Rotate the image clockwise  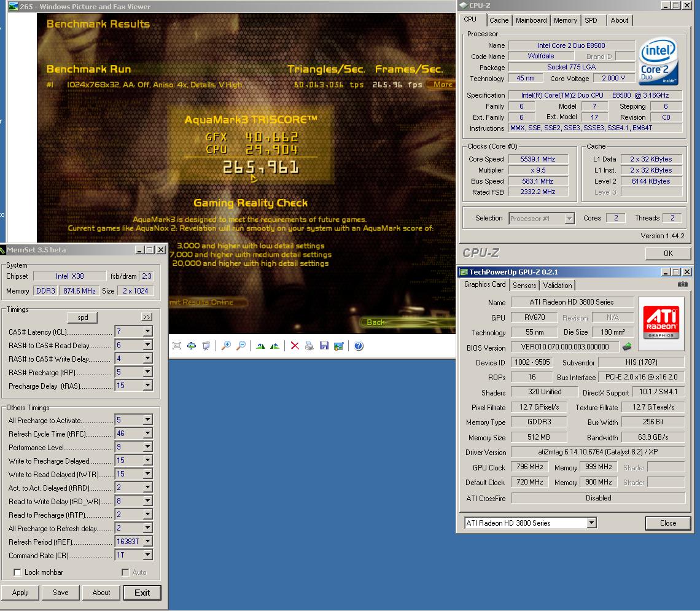pyautogui.click(x=261, y=346)
